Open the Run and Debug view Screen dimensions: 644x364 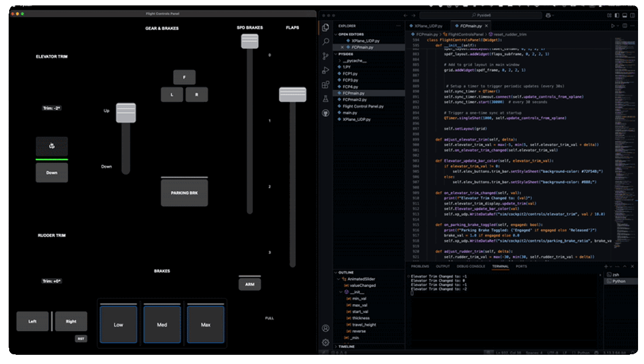click(x=325, y=70)
